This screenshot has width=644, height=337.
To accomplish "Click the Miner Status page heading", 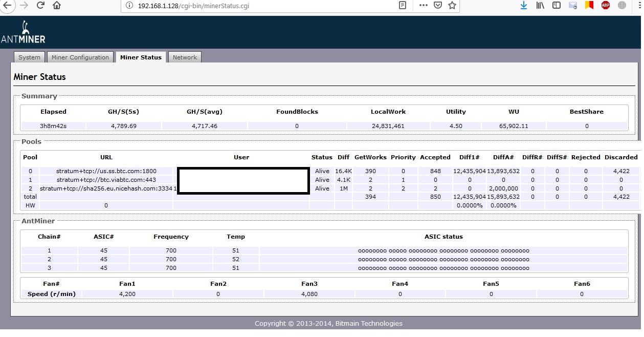I will (39, 77).
